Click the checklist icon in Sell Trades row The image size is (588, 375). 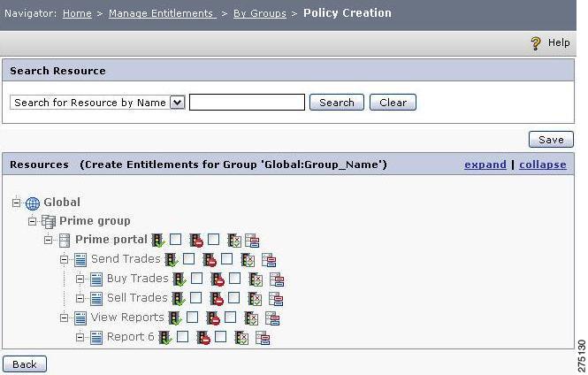pyautogui.click(x=255, y=299)
